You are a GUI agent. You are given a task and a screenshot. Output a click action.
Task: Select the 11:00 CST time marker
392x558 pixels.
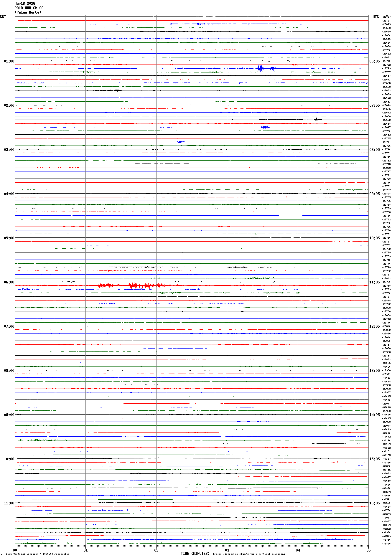point(9,503)
